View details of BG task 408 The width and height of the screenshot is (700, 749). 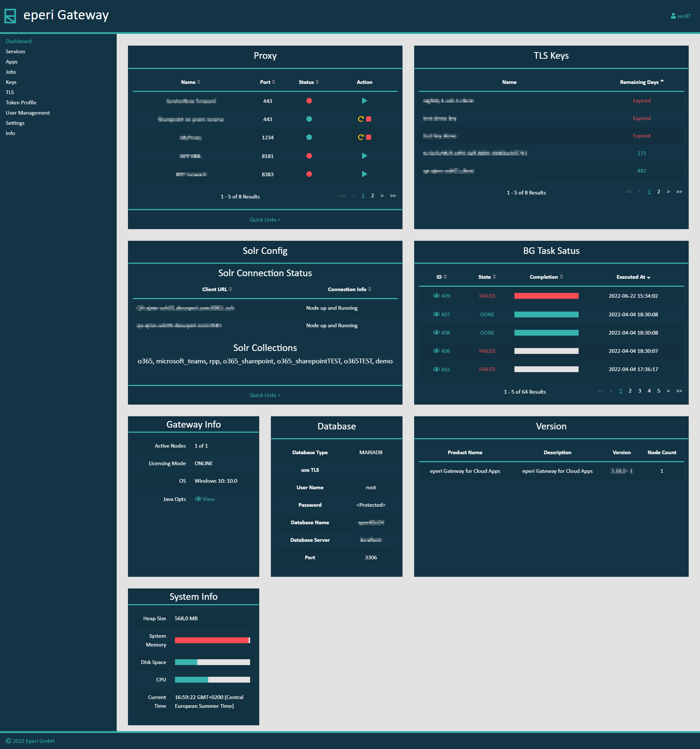[441, 333]
